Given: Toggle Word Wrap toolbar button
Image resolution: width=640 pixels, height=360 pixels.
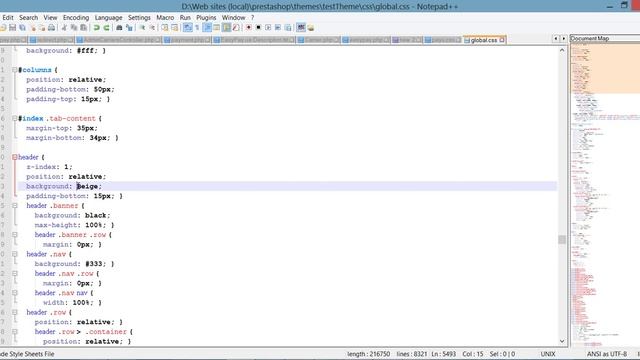Looking at the screenshot, I should (x=187, y=27).
